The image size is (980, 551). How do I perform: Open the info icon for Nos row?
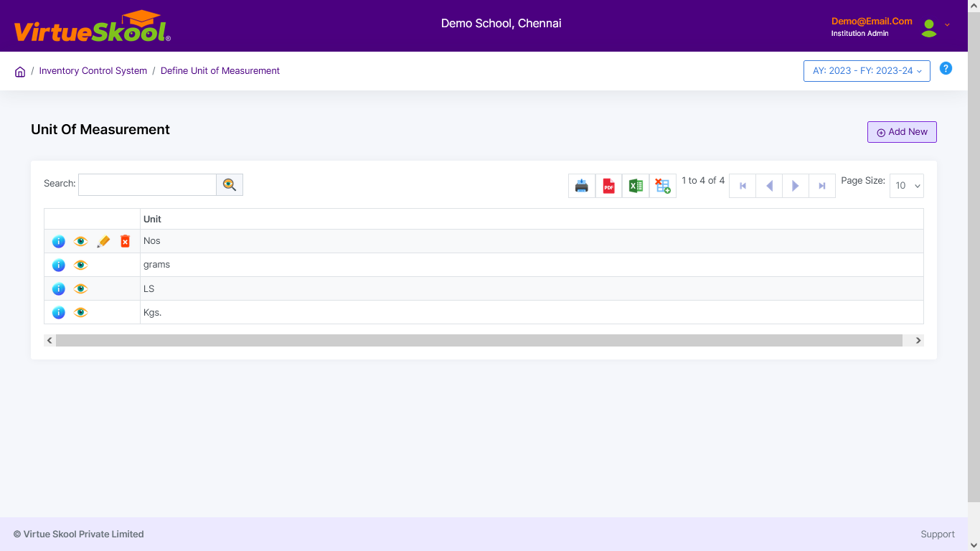point(59,242)
